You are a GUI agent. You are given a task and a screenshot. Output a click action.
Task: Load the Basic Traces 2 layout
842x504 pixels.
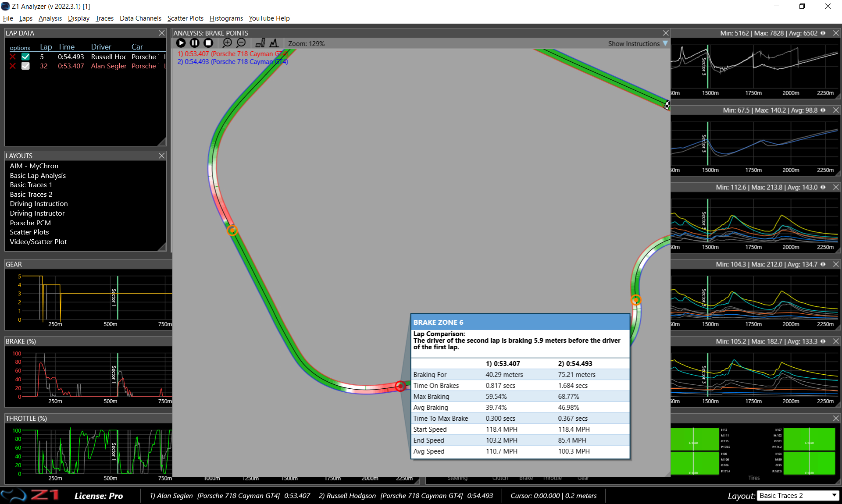pos(31,194)
